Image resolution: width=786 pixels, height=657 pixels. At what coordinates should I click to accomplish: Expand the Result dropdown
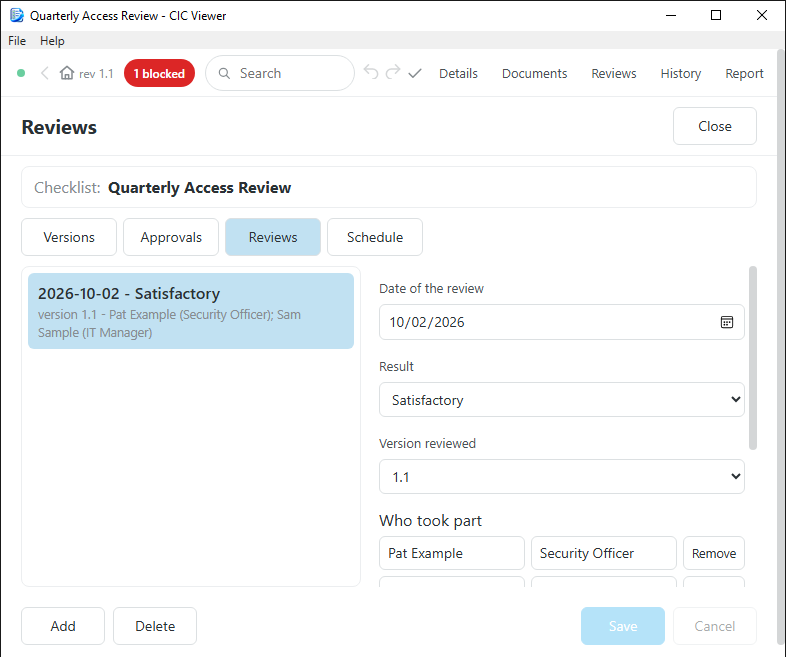click(x=561, y=400)
